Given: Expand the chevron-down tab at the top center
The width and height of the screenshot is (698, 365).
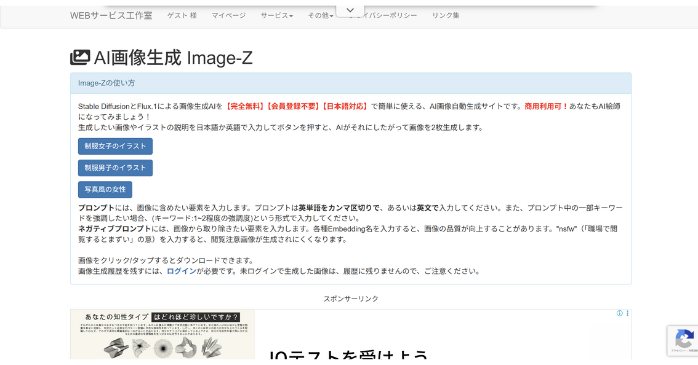Looking at the screenshot, I should coord(350,10).
